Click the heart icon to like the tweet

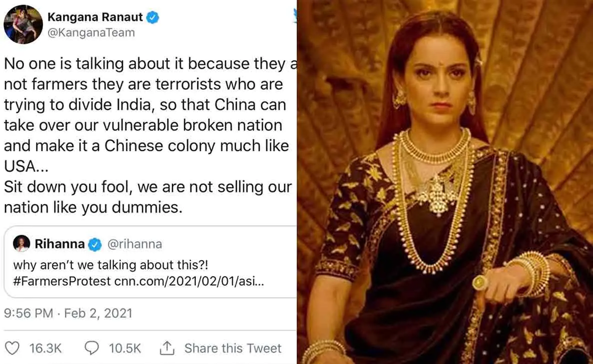point(13,348)
